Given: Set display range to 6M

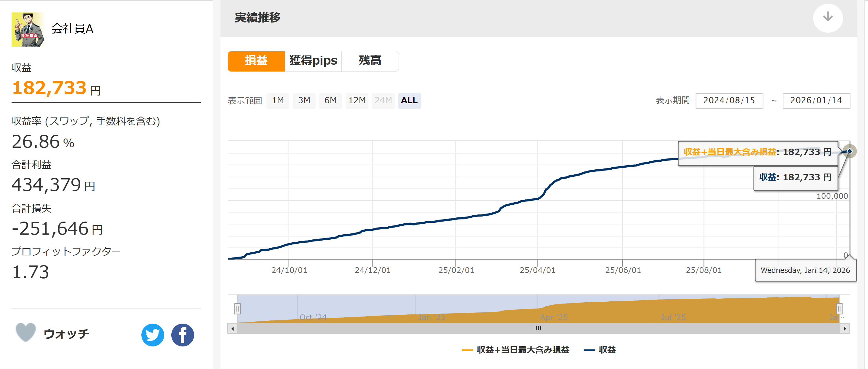Looking at the screenshot, I should [x=330, y=101].
